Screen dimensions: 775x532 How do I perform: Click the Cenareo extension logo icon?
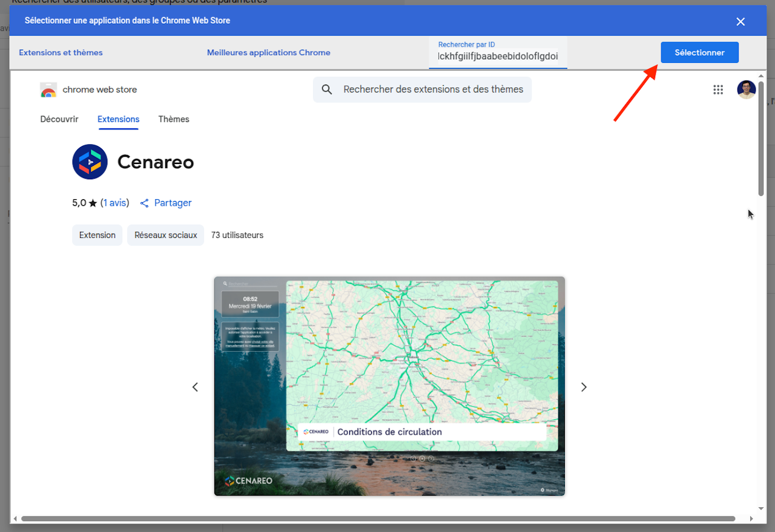click(x=90, y=162)
